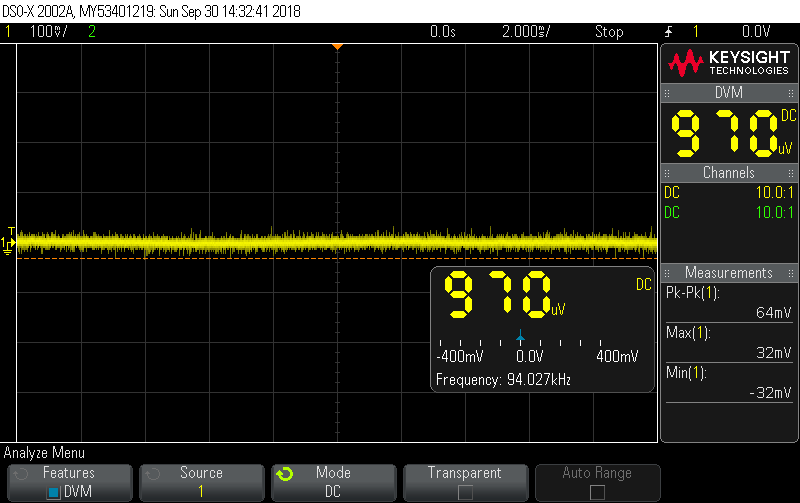Click the green rotary icon on Mode
800x503 pixels.
coord(285,474)
